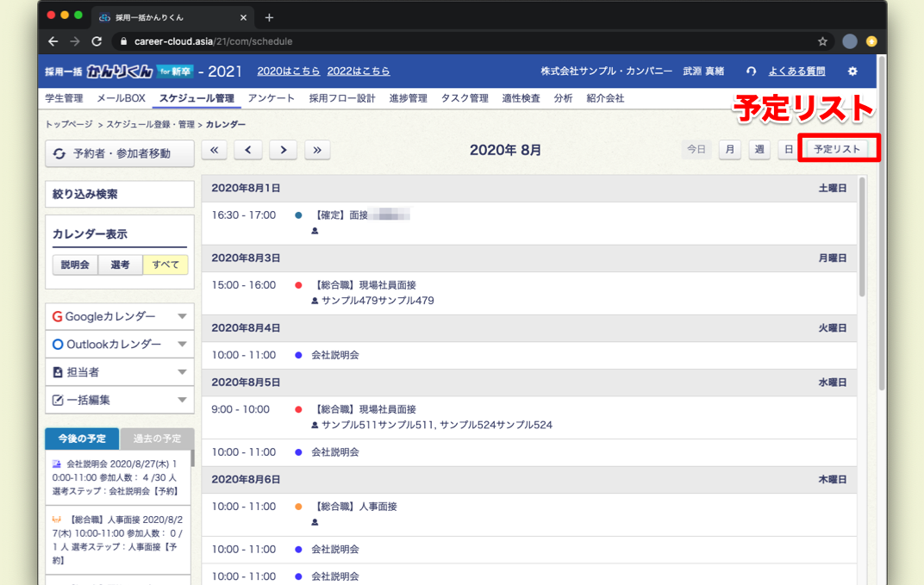Expand the Outlookカレンダー section
The width and height of the screenshot is (924, 585).
[119, 345]
